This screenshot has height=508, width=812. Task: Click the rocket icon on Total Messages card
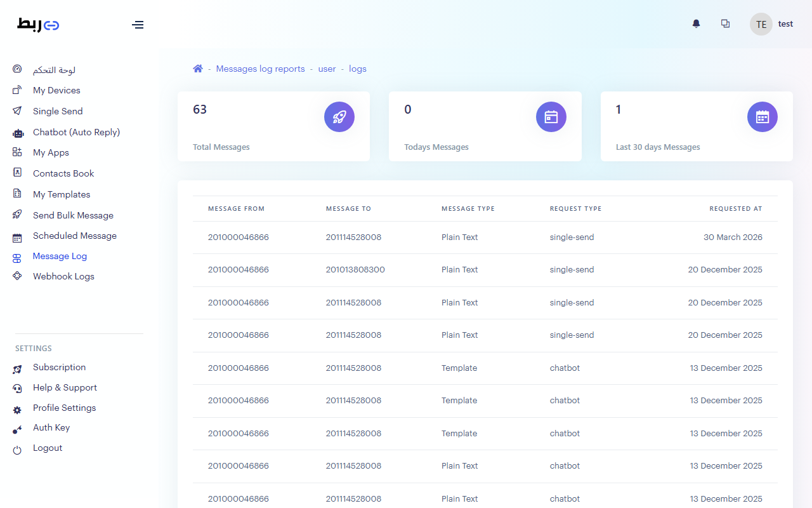pos(339,117)
